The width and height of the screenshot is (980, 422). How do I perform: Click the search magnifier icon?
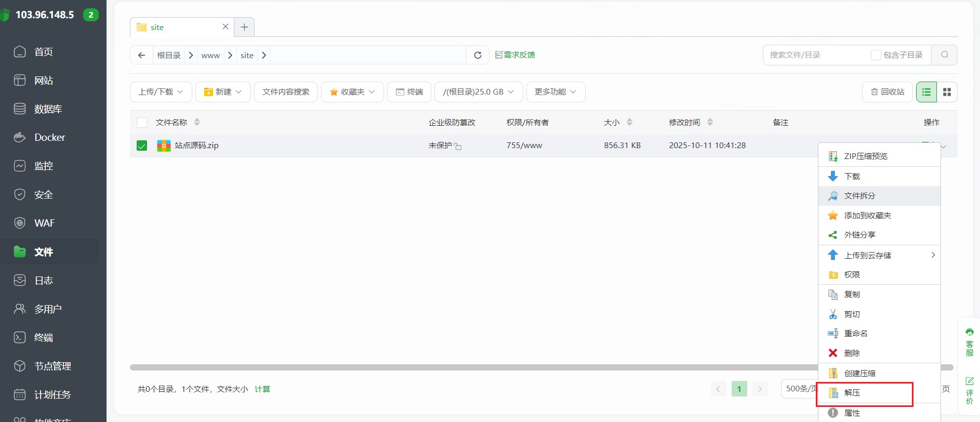pos(944,55)
